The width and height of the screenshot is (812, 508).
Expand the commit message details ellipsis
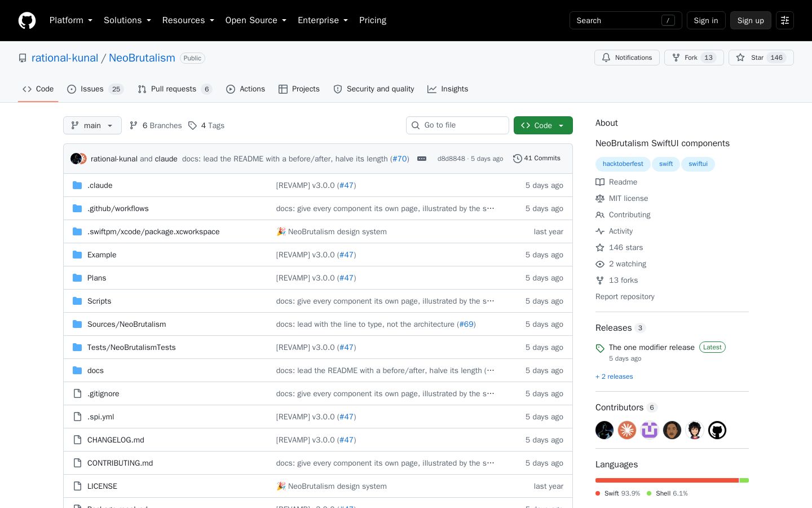(422, 159)
